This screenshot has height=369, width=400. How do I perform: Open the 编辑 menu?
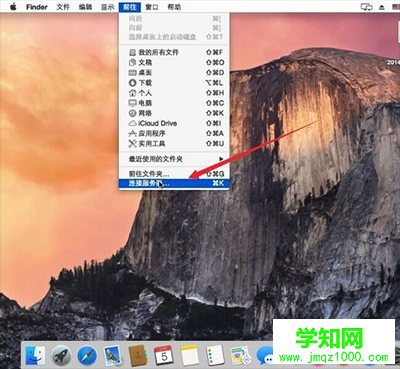[x=85, y=7]
